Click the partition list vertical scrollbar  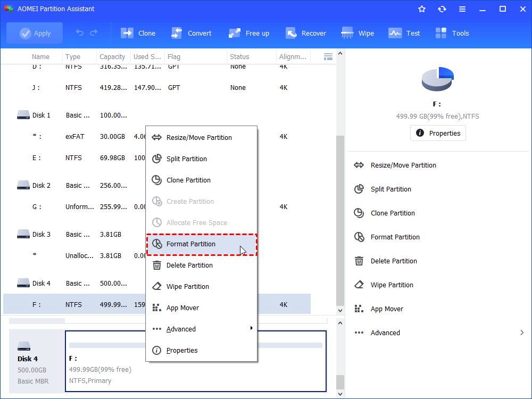(340, 213)
